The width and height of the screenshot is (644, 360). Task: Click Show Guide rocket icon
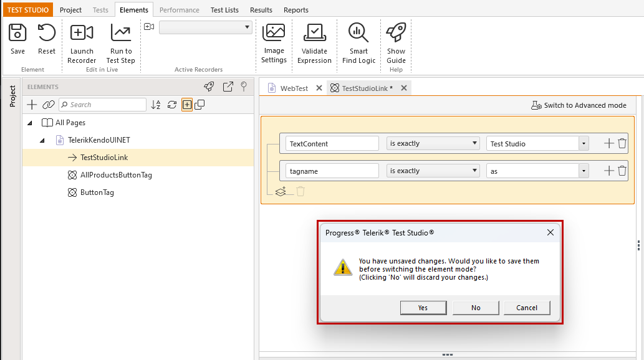(x=396, y=32)
